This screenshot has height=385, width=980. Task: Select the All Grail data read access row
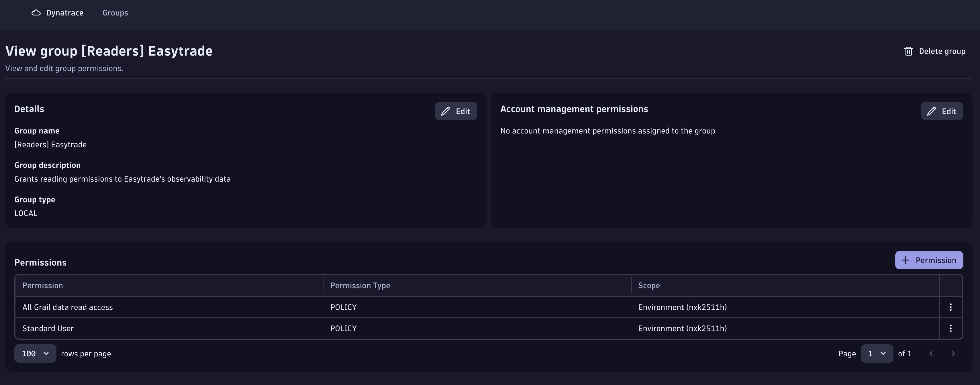pyautogui.click(x=68, y=307)
